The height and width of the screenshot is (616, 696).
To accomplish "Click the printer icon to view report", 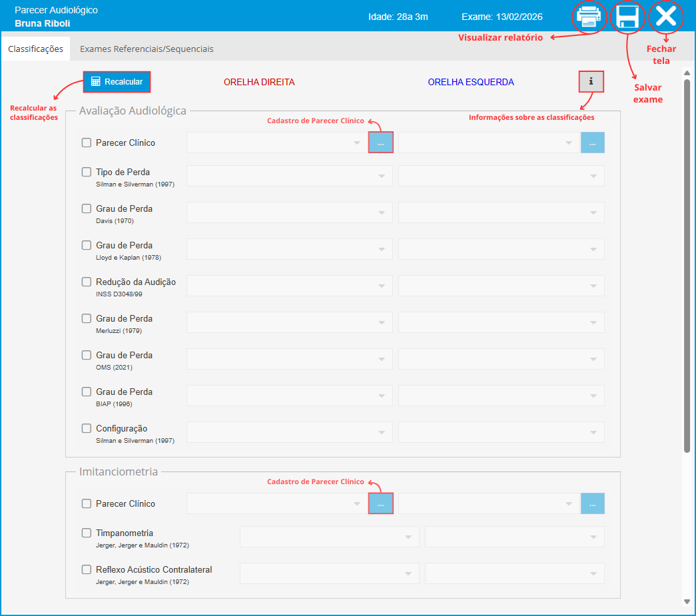I will pos(589,17).
